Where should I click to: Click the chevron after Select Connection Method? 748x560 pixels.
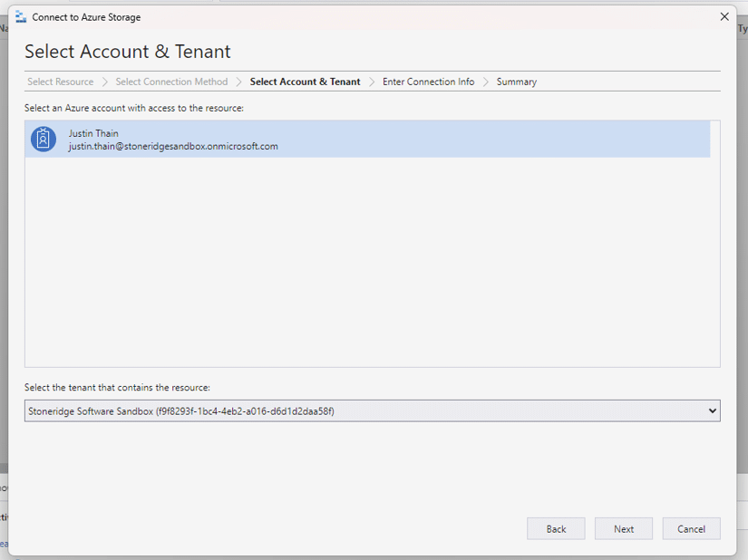pyautogui.click(x=239, y=82)
